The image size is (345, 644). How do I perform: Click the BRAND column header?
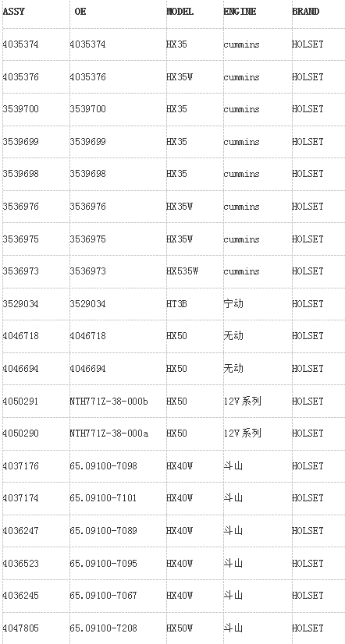[305, 12]
